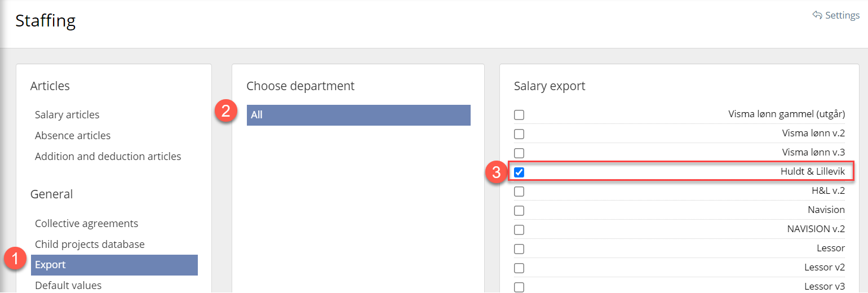Select Child projects database
Screen dimensions: 868x293
click(x=90, y=245)
